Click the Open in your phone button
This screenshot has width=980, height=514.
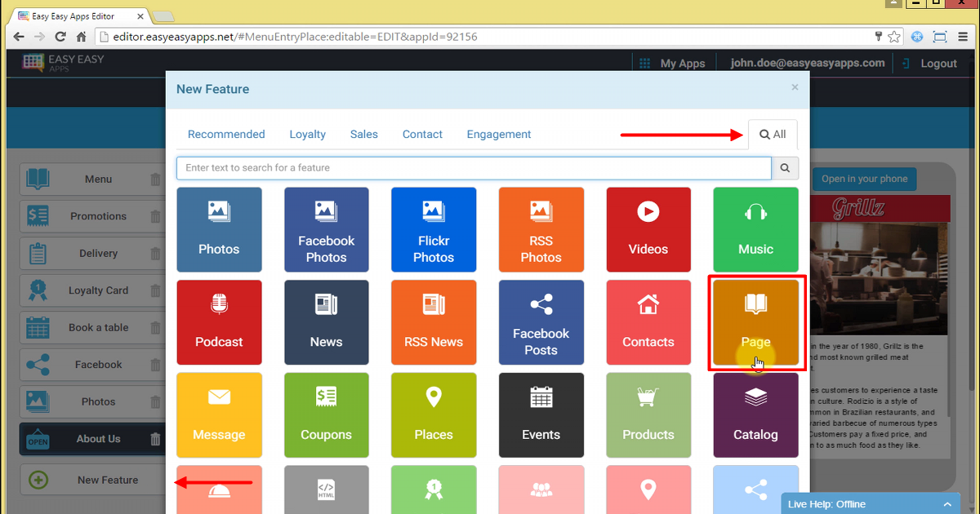(864, 179)
